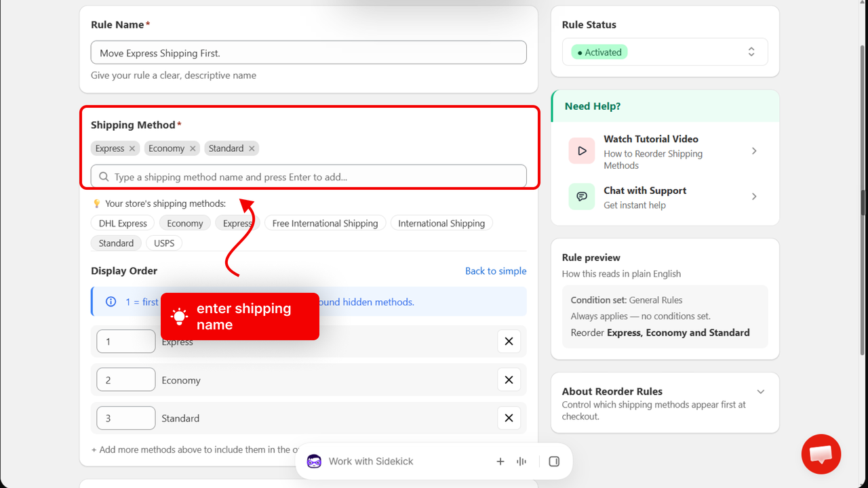The height and width of the screenshot is (488, 868).
Task: Open Chat with Support link
Action: click(645, 190)
